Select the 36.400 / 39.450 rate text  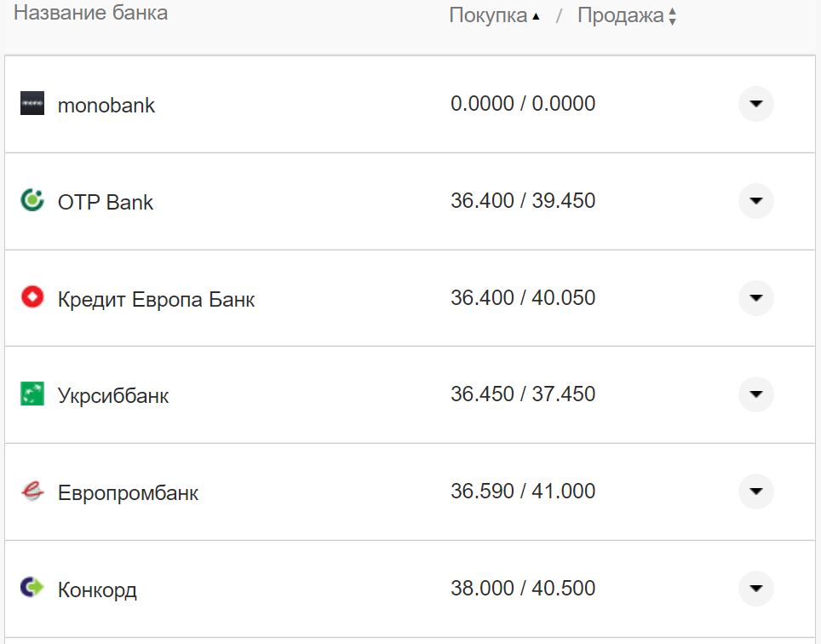click(523, 201)
